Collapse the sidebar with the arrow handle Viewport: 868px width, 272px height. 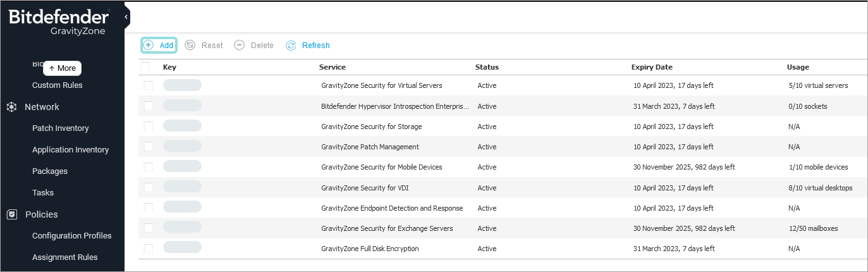tap(126, 16)
